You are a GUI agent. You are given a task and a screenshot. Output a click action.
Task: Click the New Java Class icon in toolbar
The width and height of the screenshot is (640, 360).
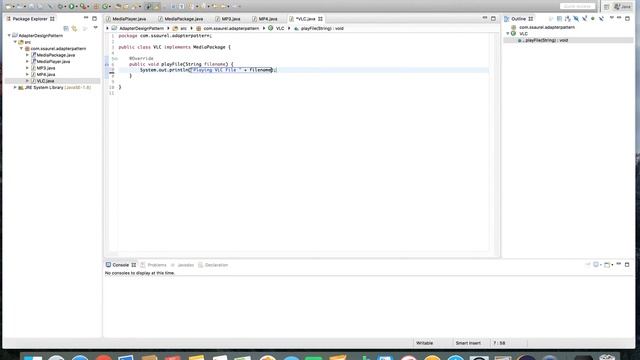tap(106, 6)
